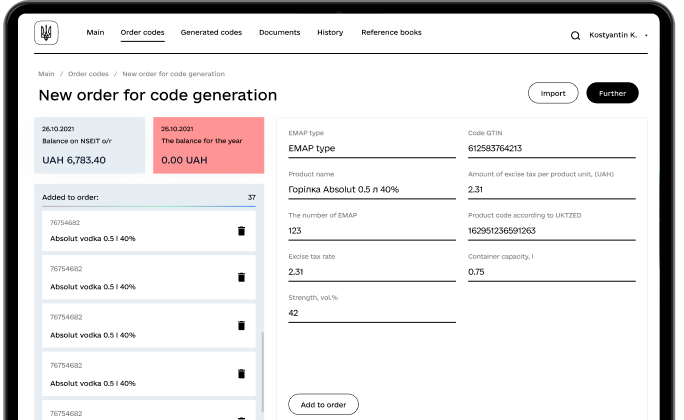Follow the Main breadcrumb link

click(x=46, y=74)
